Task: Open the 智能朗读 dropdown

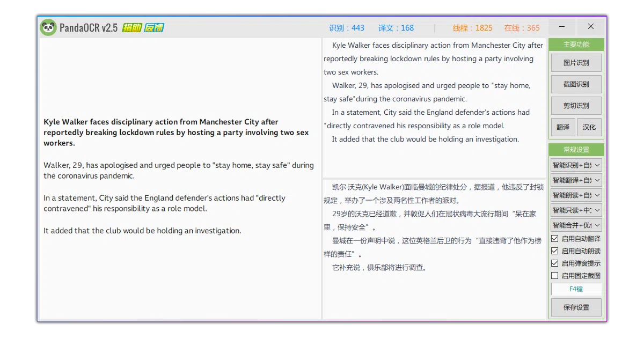Action: coord(576,195)
